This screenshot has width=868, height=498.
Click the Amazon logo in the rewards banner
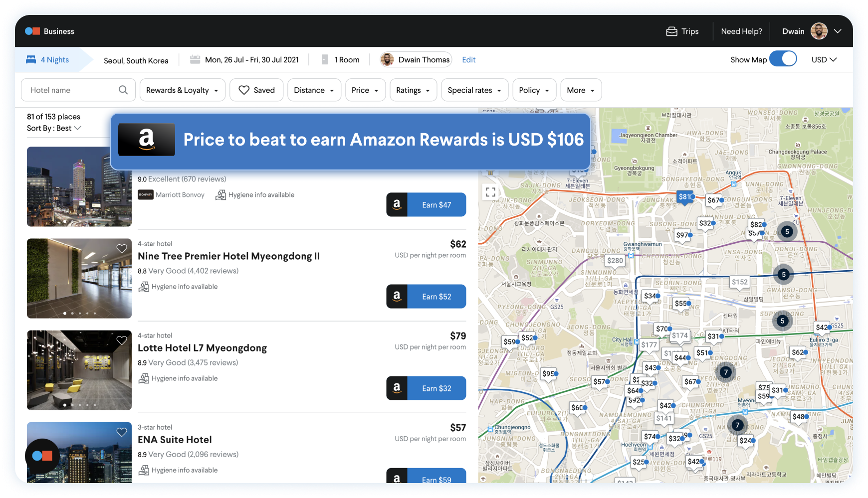click(147, 140)
